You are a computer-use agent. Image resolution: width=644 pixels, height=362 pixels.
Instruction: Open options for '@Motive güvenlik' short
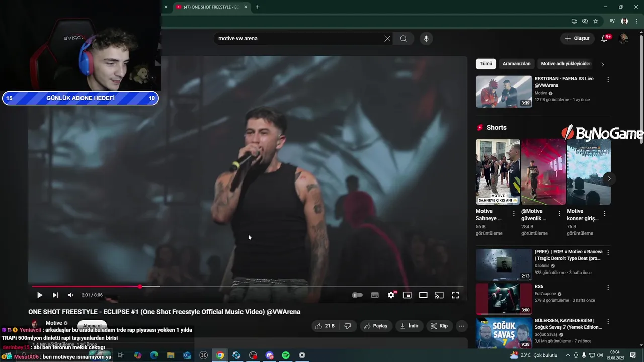pyautogui.click(x=559, y=214)
